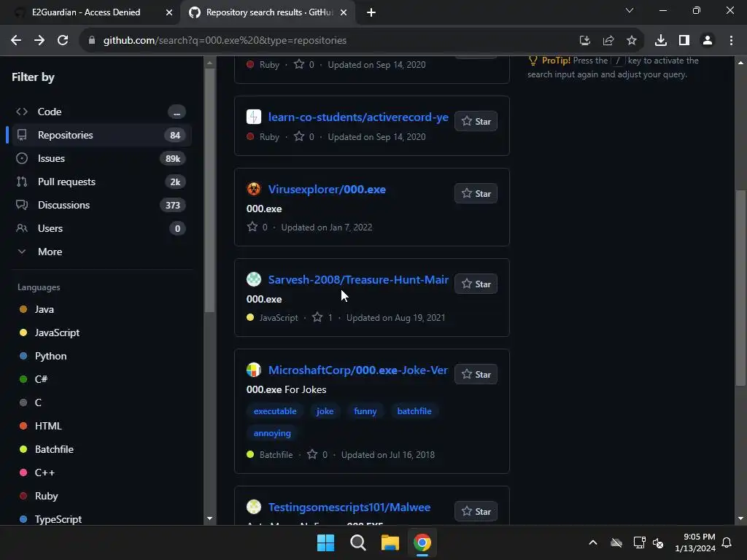747x560 pixels.
Task: Close the Repository search results tab
Action: point(344,13)
